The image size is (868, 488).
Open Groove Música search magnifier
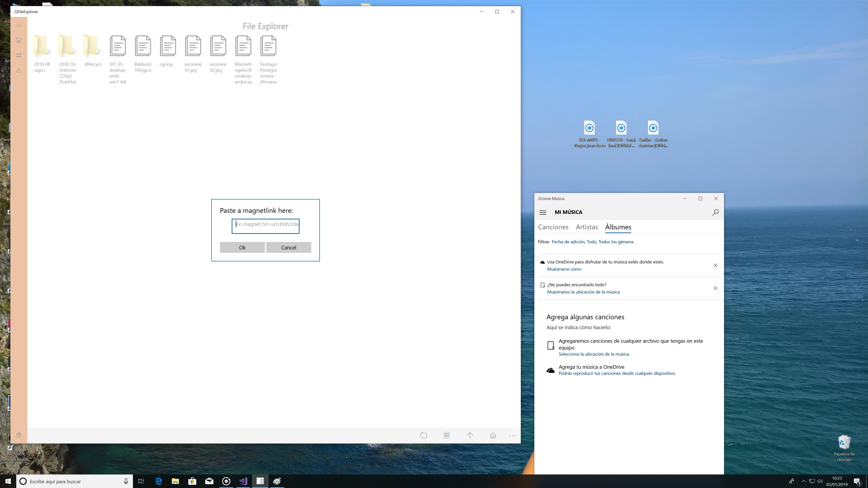coord(715,212)
